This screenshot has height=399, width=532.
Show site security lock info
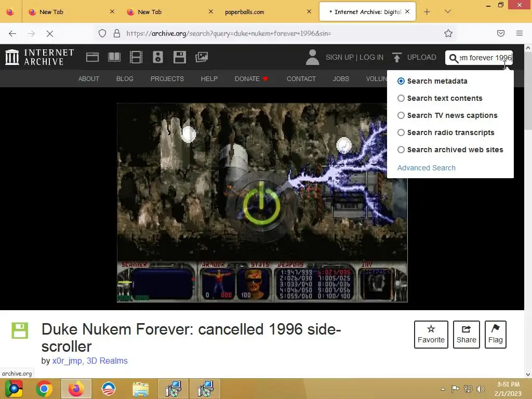117,33
